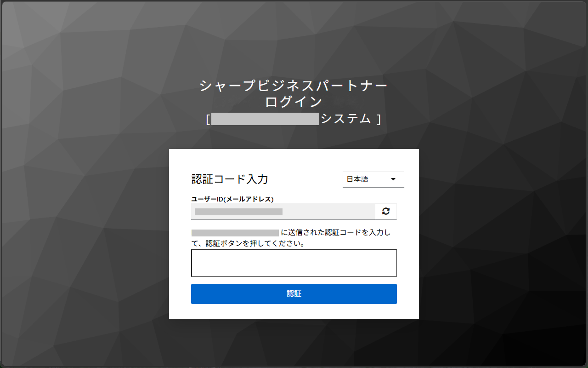The image size is (588, 368).
Task: Click the 認証ボタンを押してください instruction text
Action: click(x=255, y=244)
